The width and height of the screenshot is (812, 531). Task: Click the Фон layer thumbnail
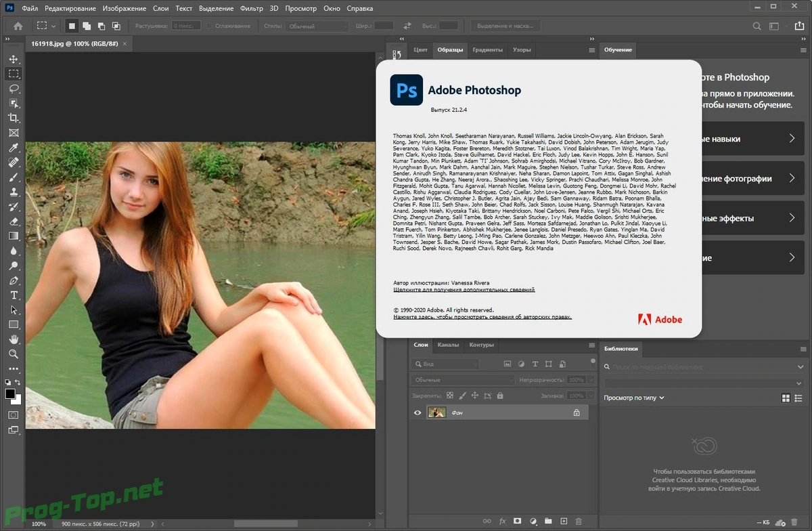coord(437,412)
